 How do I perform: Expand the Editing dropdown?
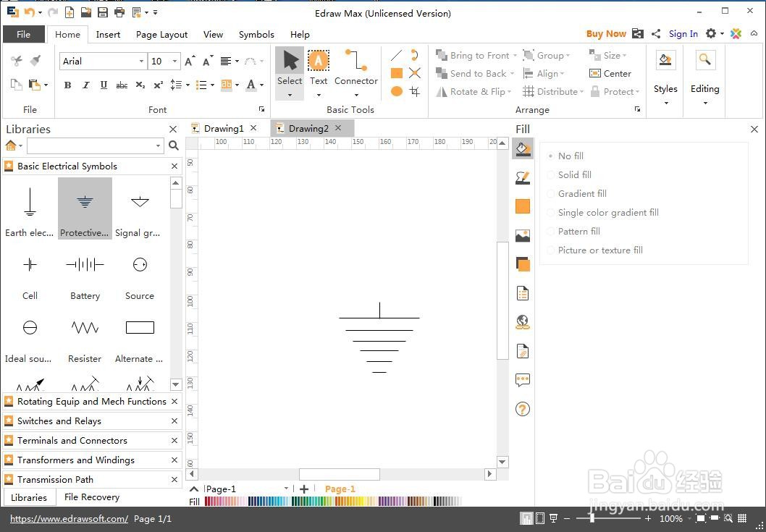(x=705, y=103)
